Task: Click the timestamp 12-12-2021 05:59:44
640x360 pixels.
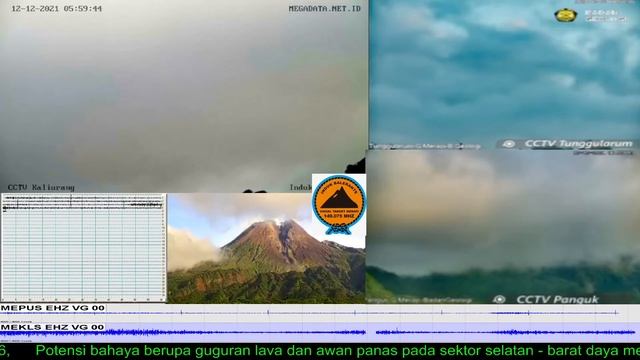Action: (x=56, y=9)
